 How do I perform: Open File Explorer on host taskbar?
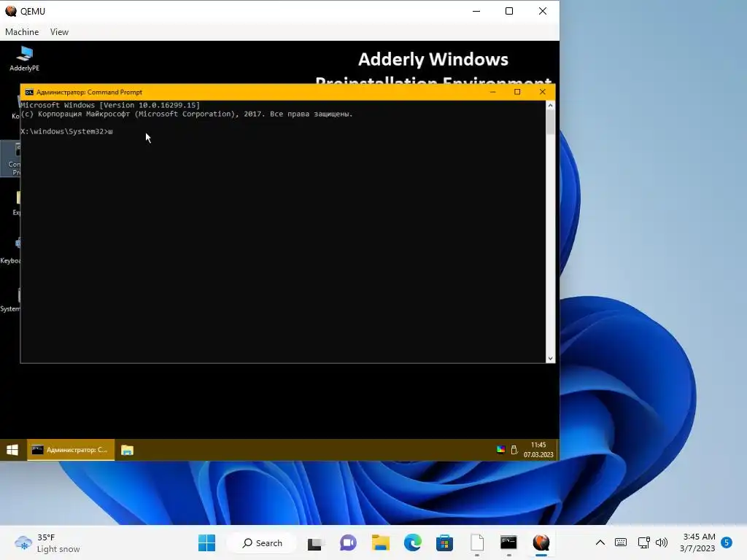381,542
